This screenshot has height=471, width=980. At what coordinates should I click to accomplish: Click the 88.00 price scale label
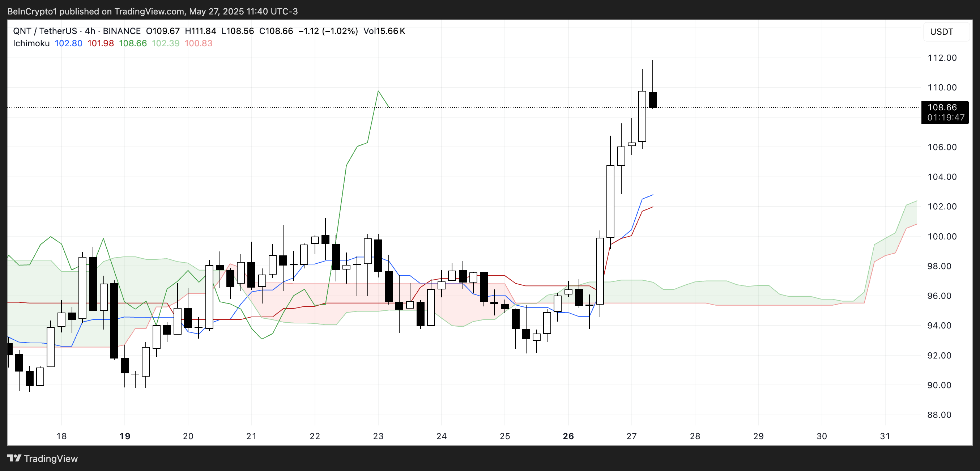click(939, 415)
